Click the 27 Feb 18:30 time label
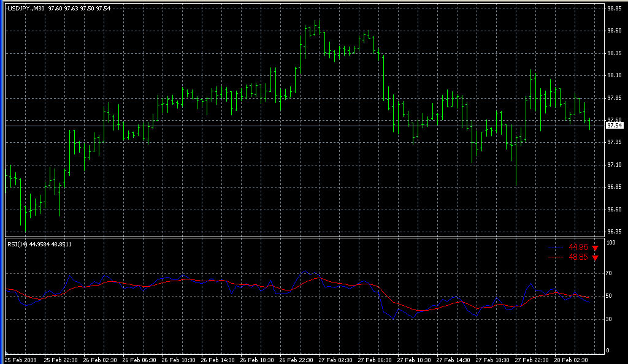This screenshot has width=628, height=364. (x=492, y=360)
